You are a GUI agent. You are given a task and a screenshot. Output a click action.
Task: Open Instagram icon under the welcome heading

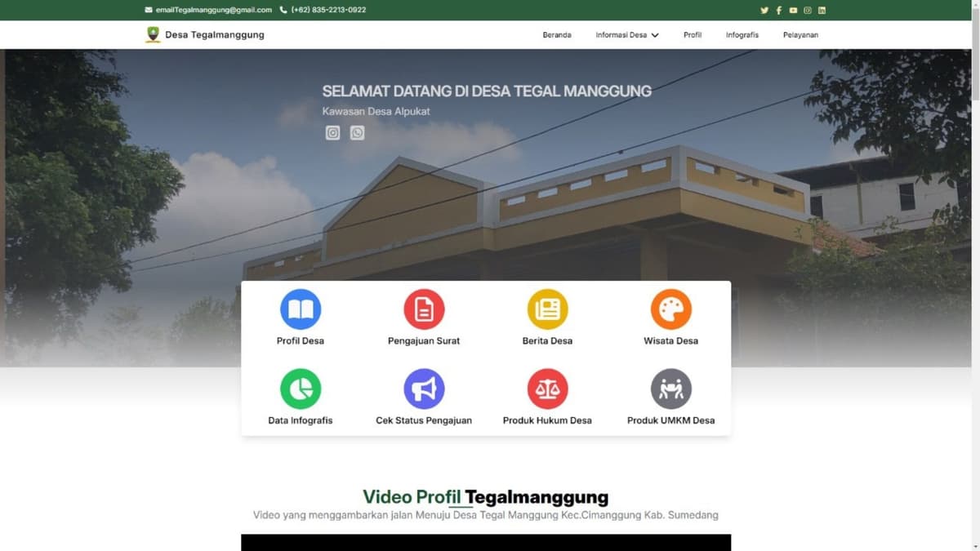(x=332, y=133)
